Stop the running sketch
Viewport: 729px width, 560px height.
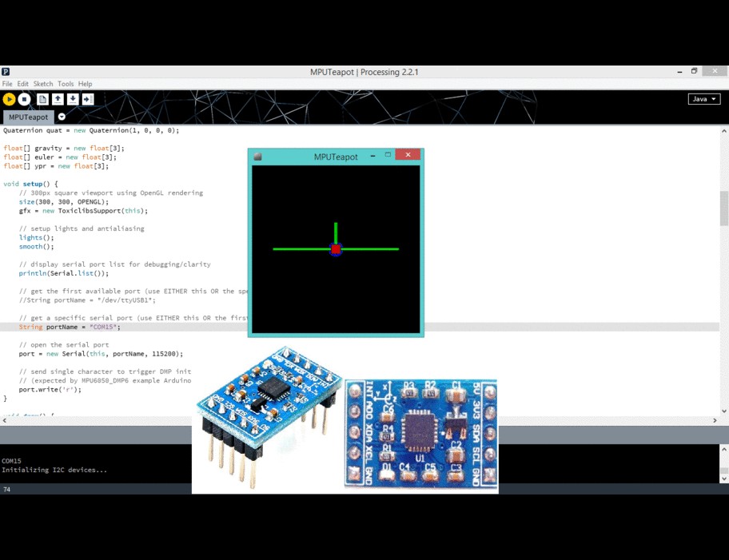(x=25, y=98)
